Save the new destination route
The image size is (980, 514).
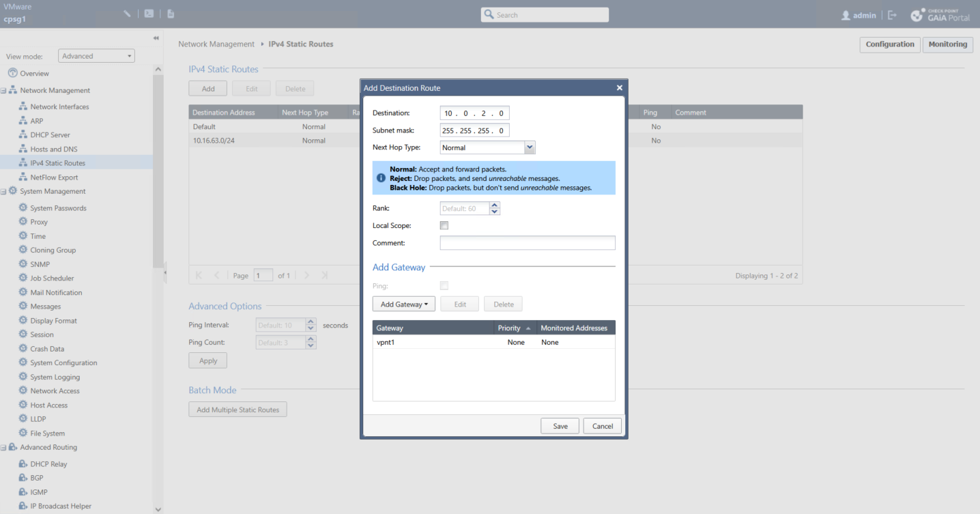[560, 426]
